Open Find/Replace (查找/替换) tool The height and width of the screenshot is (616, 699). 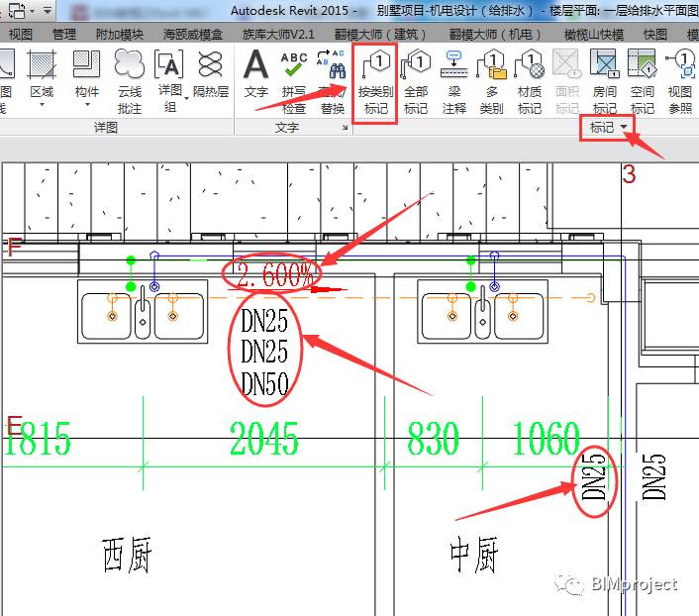pos(332,82)
